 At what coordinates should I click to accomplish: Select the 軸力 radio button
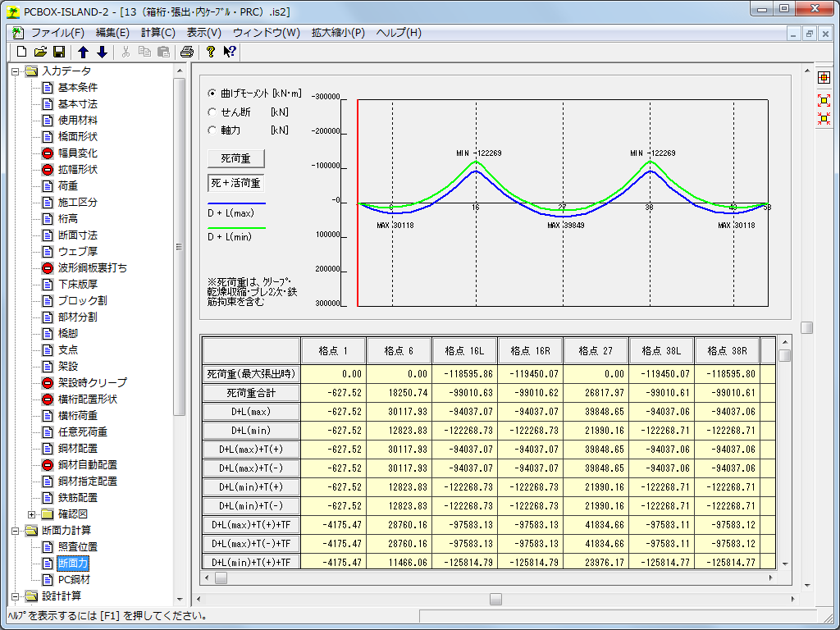pos(212,130)
